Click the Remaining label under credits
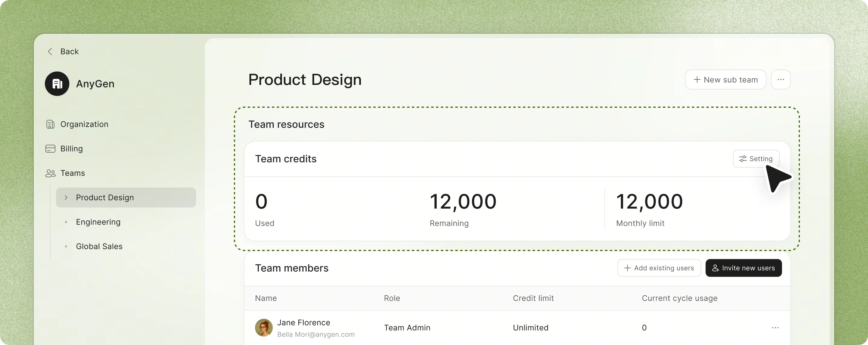This screenshot has height=345, width=868. pyautogui.click(x=449, y=223)
